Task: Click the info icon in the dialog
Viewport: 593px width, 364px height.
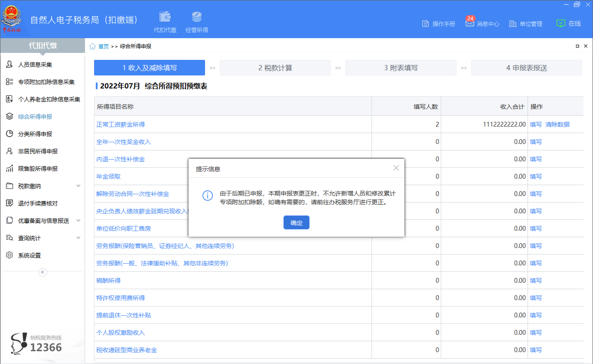Action: click(x=207, y=196)
